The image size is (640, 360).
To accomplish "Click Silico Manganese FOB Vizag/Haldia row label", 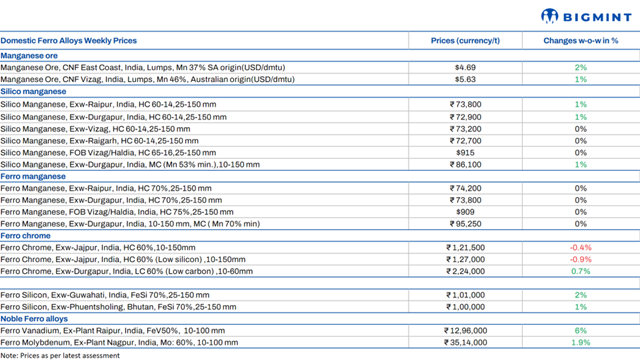I will (x=108, y=153).
